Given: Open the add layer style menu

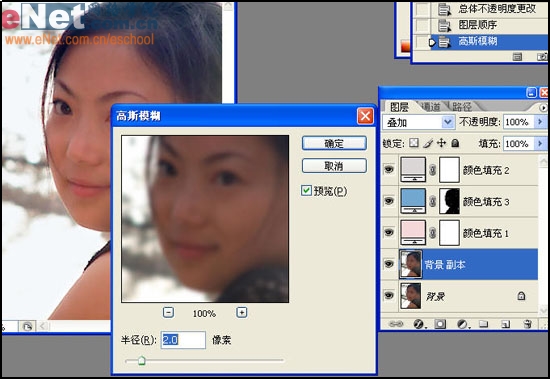Looking at the screenshot, I should click(419, 324).
